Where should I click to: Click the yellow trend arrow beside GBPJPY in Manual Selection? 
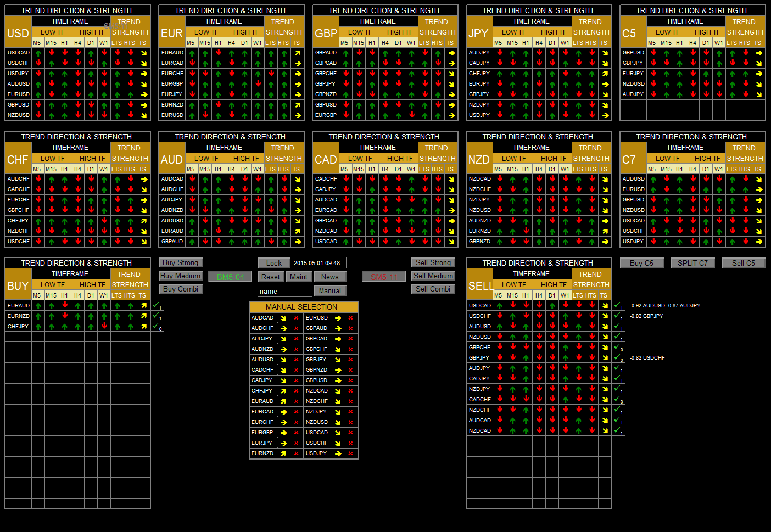(x=338, y=360)
